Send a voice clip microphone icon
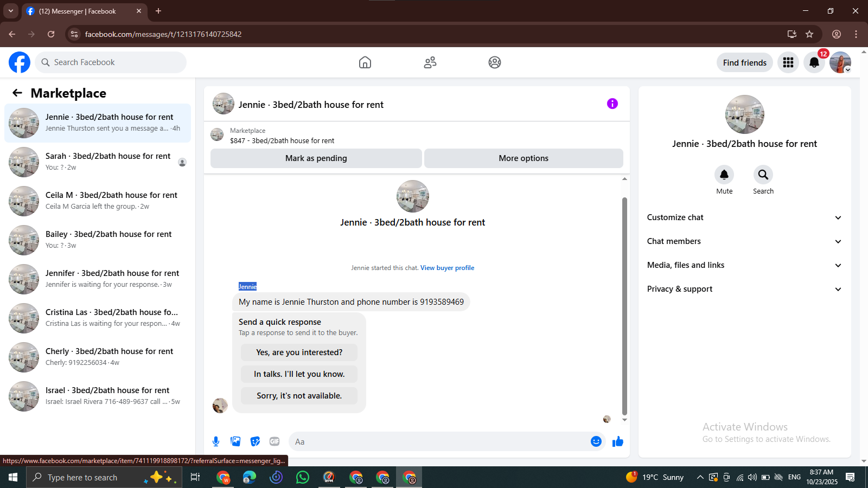This screenshot has width=868, height=488. (216, 441)
